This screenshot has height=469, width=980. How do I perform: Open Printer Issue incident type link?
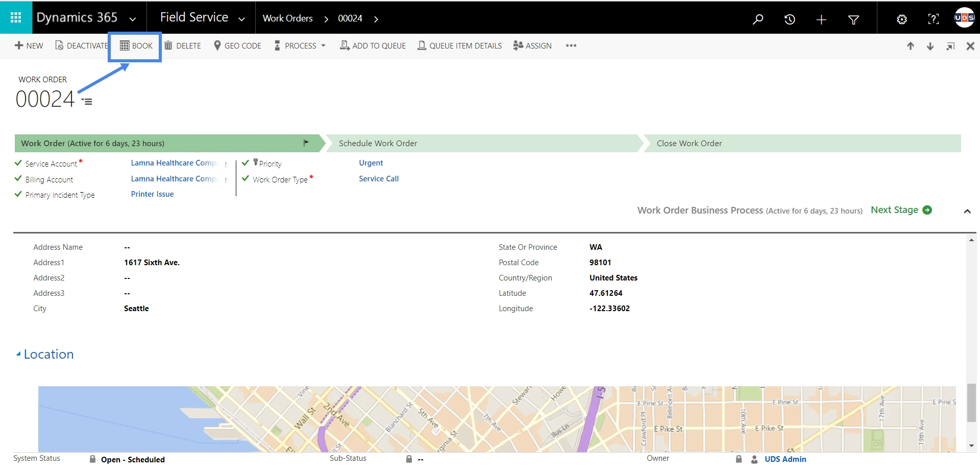[152, 194]
